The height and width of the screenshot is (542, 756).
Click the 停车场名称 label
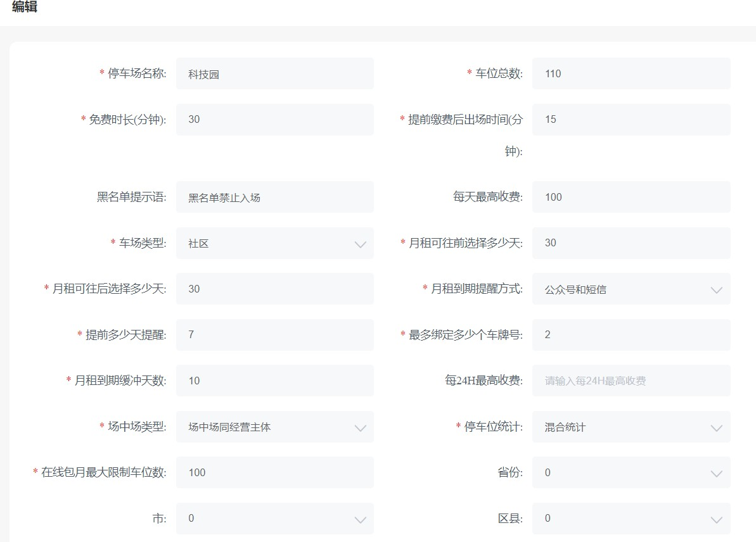click(x=137, y=73)
